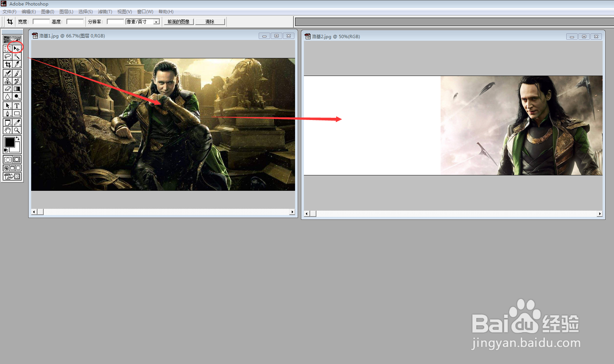Click the Loki image in 洛基1.jpg canvas
This screenshot has width=614, height=364.
pyautogui.click(x=163, y=124)
